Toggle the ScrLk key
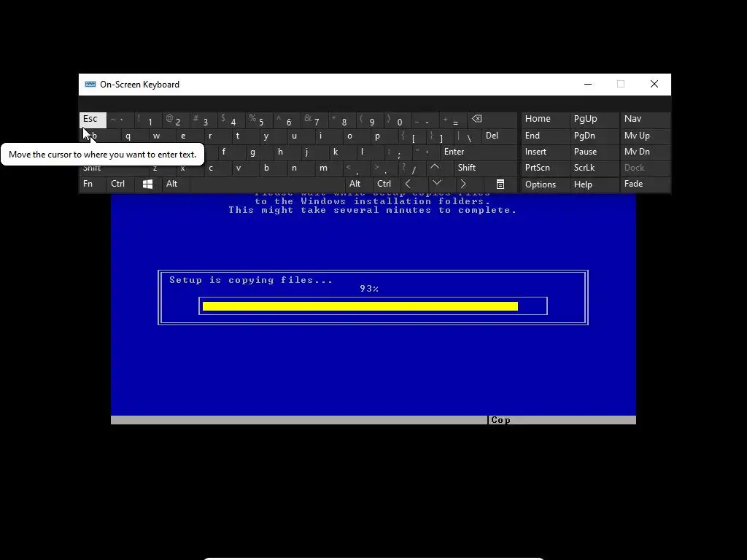The width and height of the screenshot is (747, 560). click(x=594, y=168)
